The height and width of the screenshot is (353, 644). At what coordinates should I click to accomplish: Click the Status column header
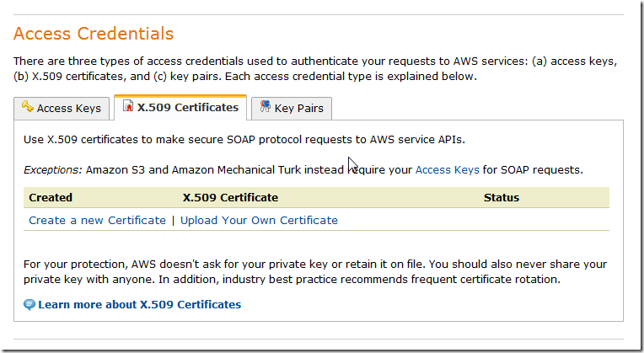(501, 198)
